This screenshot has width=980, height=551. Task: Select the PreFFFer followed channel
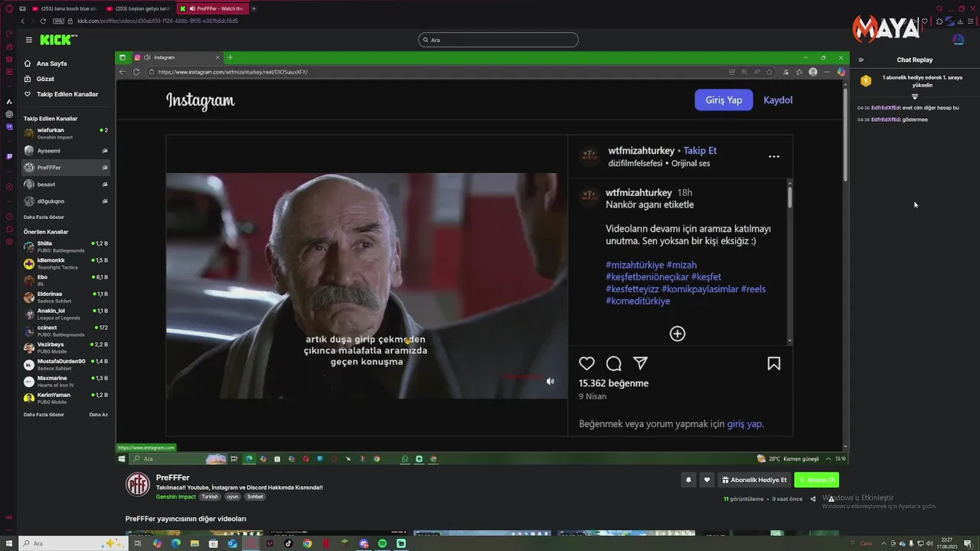coord(66,168)
